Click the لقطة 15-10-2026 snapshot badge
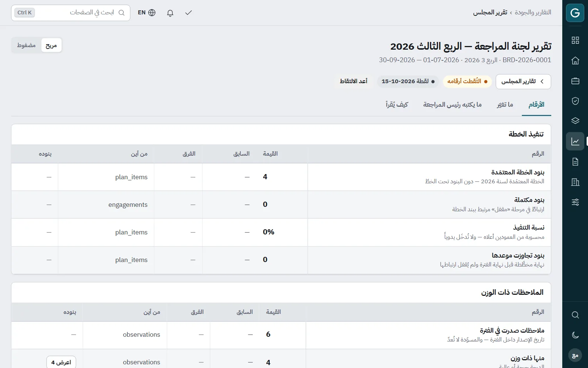This screenshot has width=588, height=368. pos(408,81)
